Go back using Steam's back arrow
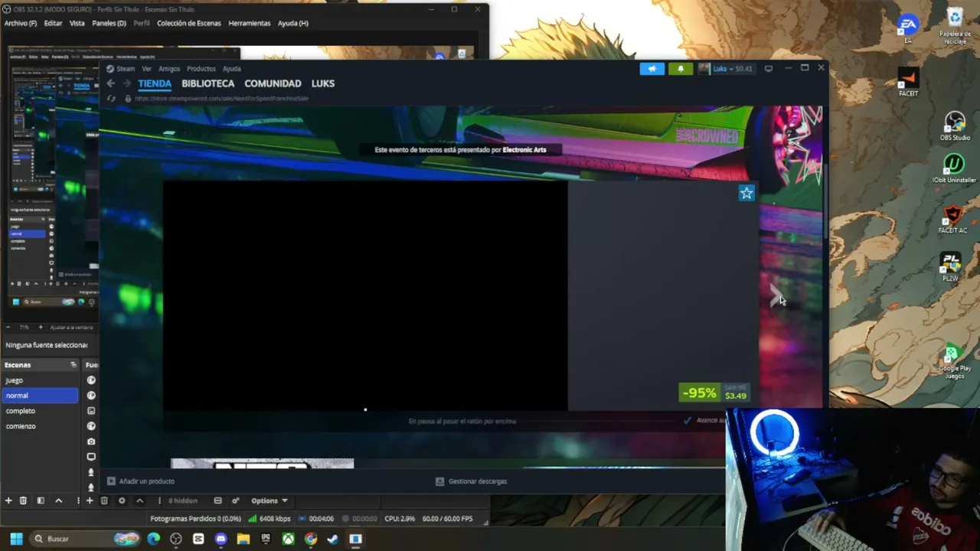The image size is (980, 551). [x=111, y=83]
